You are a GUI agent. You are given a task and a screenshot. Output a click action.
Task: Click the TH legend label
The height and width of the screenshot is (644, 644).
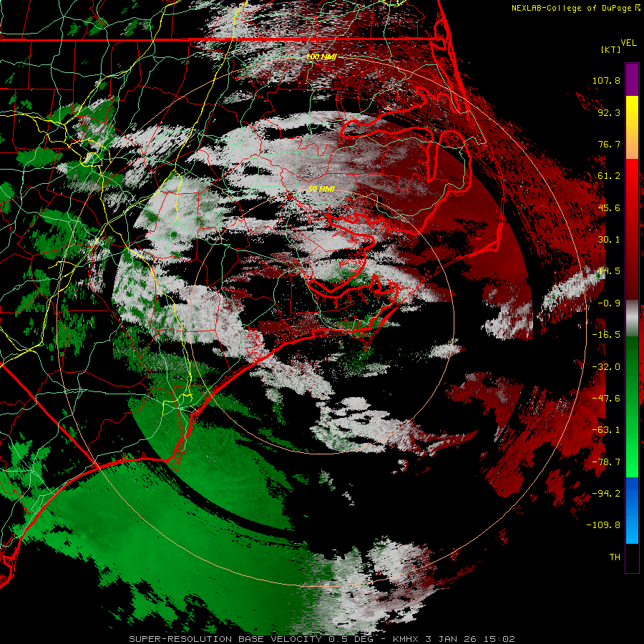click(x=615, y=557)
